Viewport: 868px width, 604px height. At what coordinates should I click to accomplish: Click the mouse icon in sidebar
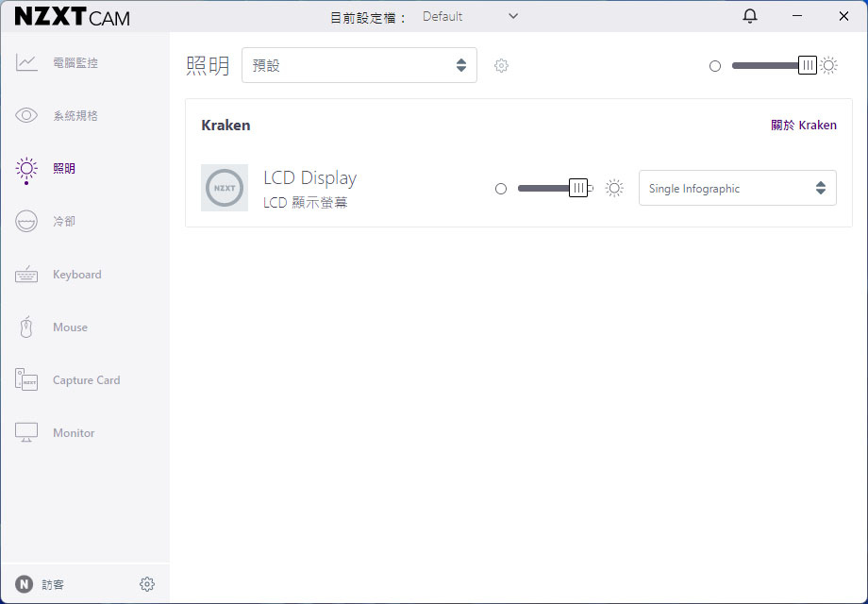[26, 327]
